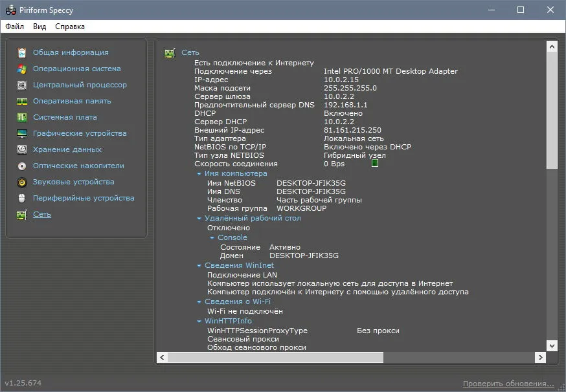
Task: Open the Системная плата motherboard icon
Action: tap(22, 117)
